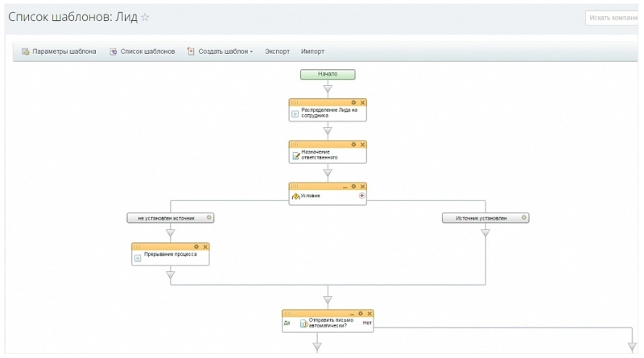Click gear on 'Отправить письмо автоматически?' block
Viewport: 644px width, 358px height.
click(x=360, y=313)
